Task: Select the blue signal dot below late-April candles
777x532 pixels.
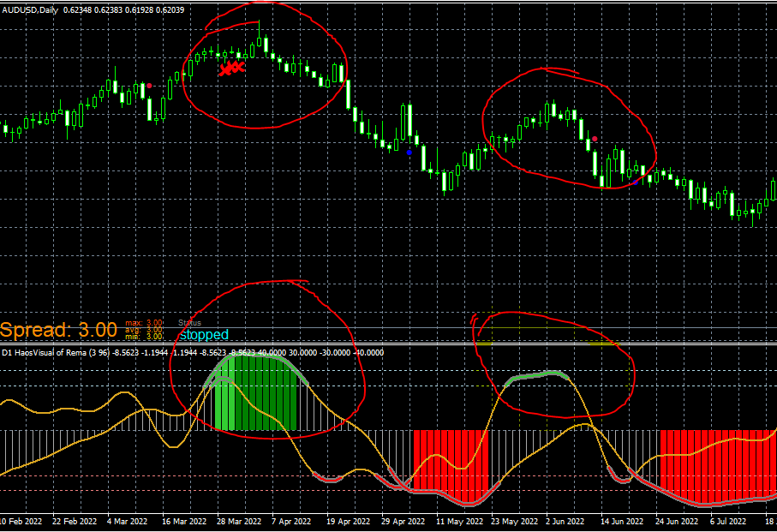Action: pos(409,152)
